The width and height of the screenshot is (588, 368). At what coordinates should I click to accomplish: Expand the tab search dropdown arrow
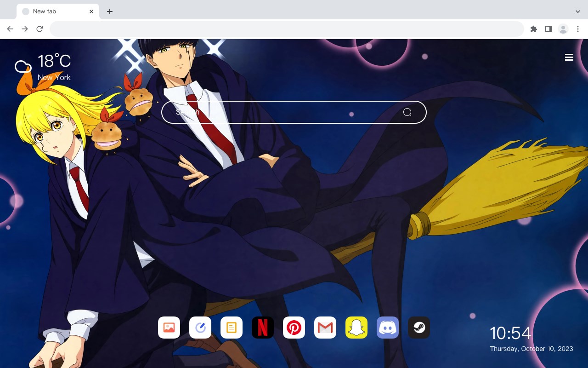[x=578, y=11]
